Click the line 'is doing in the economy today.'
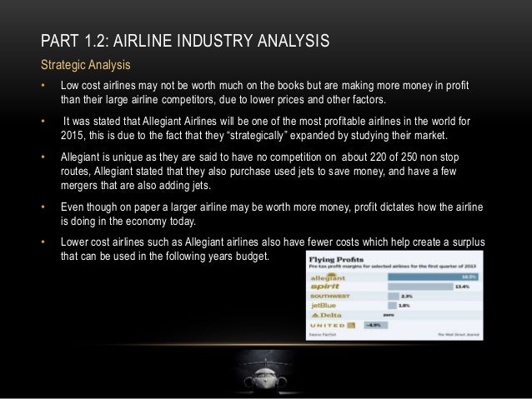This screenshot has height=399, width=532. coord(128,222)
